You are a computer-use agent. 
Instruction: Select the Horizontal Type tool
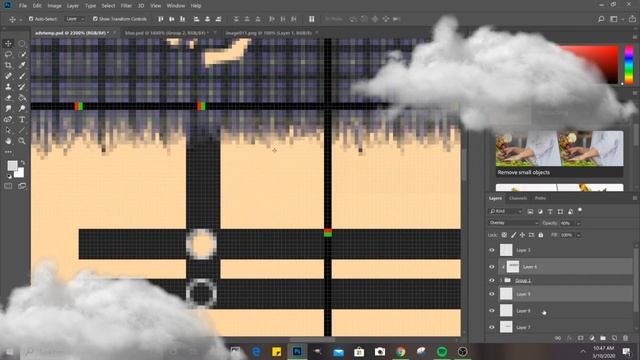coord(22,120)
